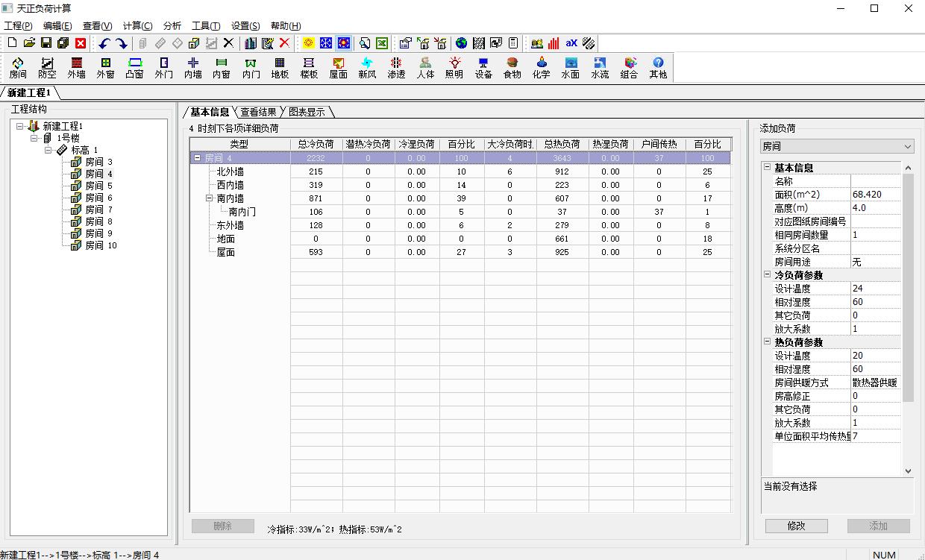Click the 照明 (lighting) load icon

[454, 67]
